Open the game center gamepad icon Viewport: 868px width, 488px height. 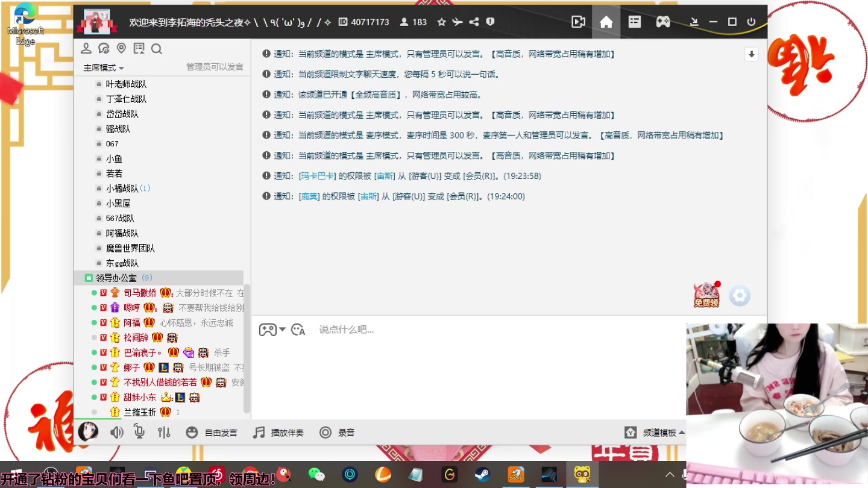click(x=663, y=22)
